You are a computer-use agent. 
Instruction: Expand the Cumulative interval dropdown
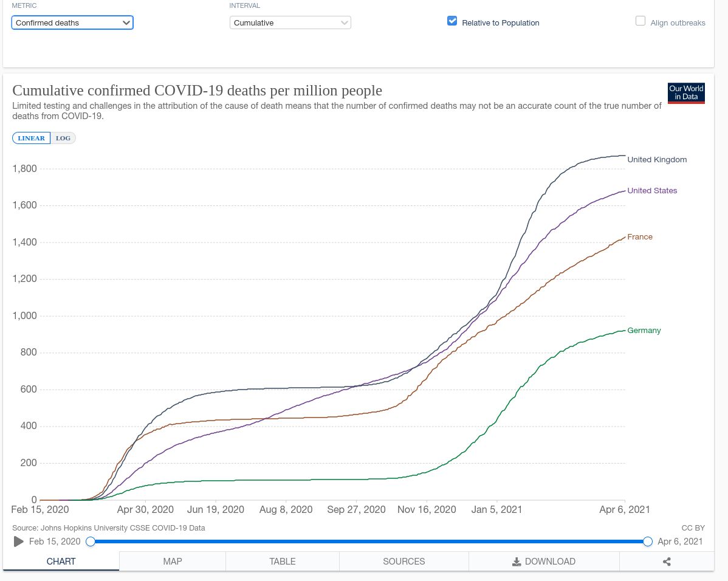pyautogui.click(x=290, y=22)
